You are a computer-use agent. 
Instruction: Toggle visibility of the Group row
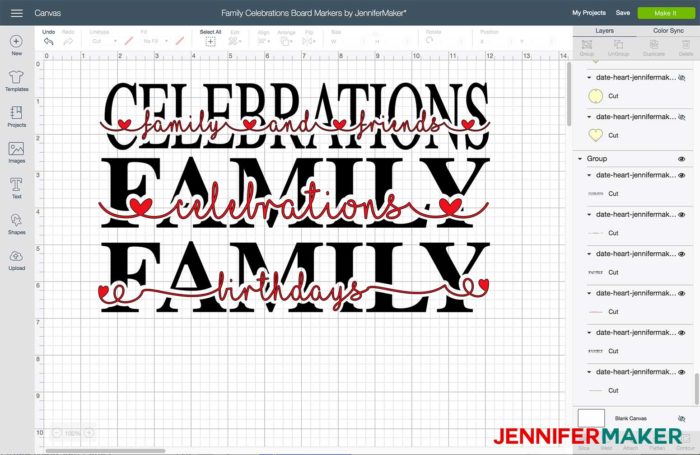tap(682, 159)
